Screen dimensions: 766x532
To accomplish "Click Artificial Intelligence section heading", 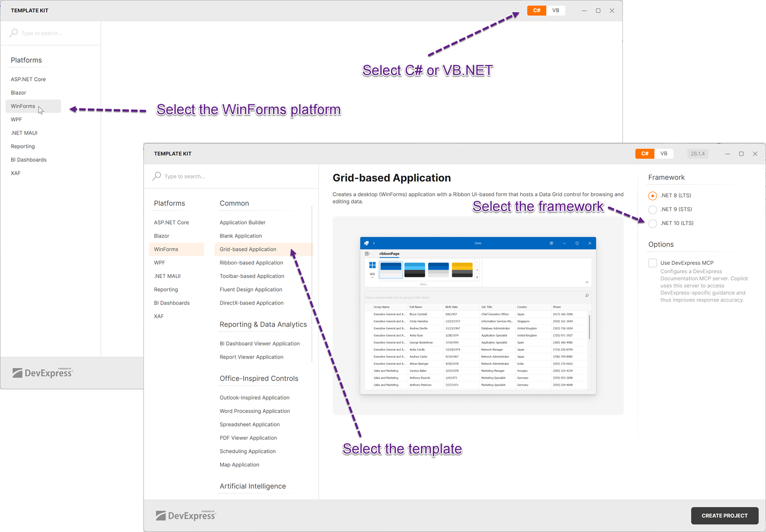I will pyautogui.click(x=253, y=486).
